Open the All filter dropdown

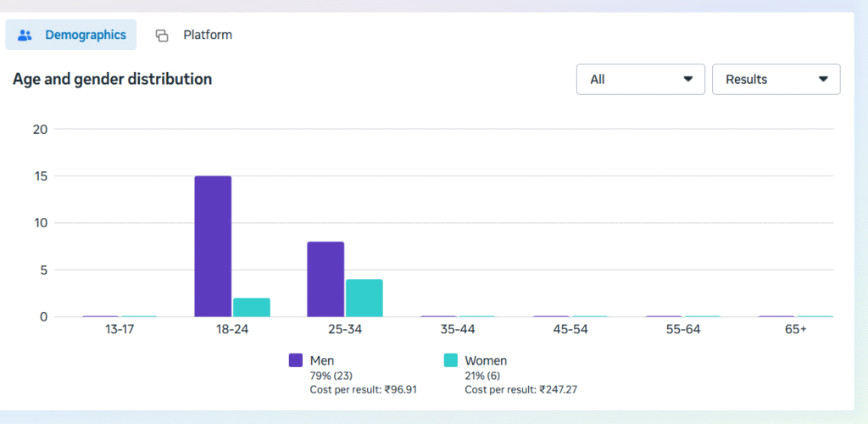(640, 79)
